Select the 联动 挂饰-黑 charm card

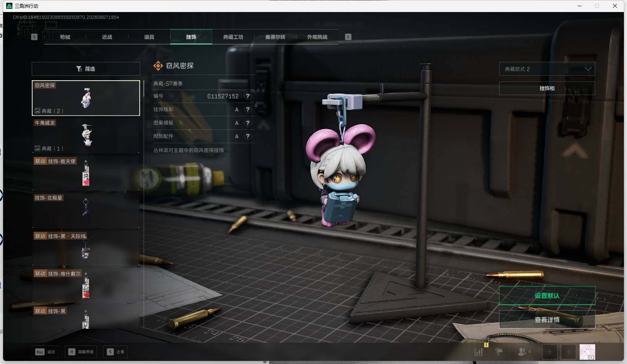(86, 318)
